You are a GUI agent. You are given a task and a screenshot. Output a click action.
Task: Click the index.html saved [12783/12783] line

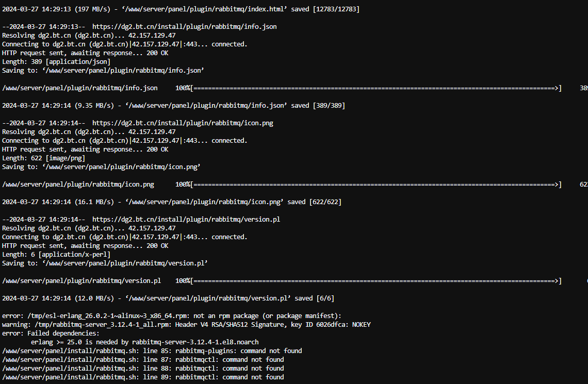point(181,9)
